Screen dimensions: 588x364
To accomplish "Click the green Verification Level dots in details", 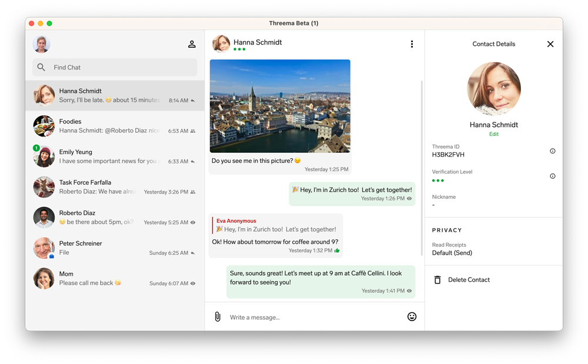I will click(x=437, y=181).
